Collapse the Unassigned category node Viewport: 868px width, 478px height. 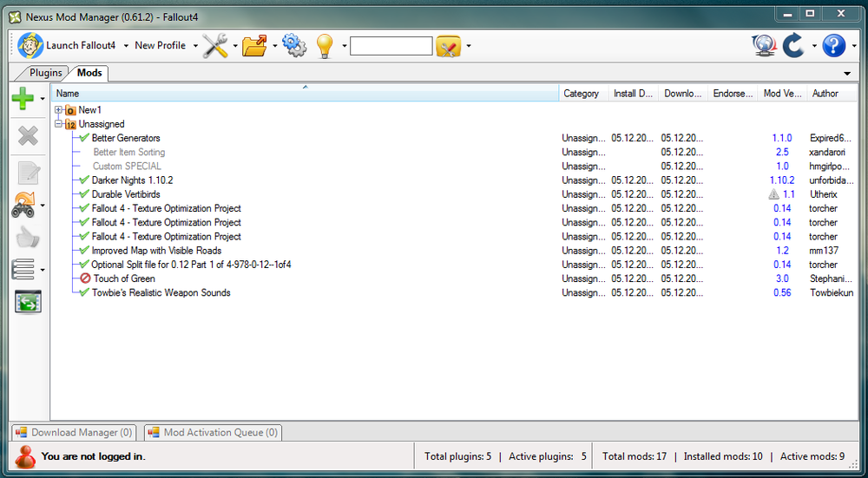pos(58,124)
